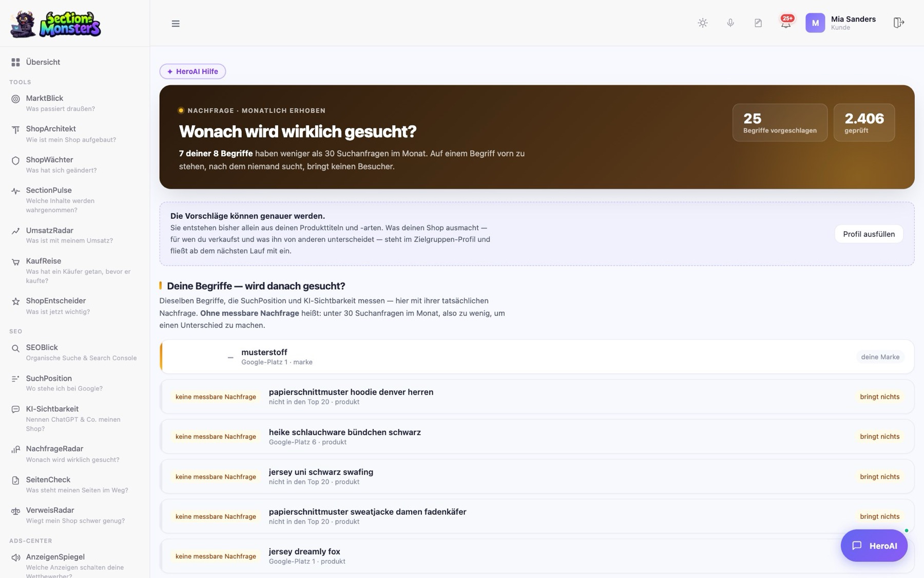This screenshot has height=578, width=924.
Task: Navigate to KI-Sichtbarkeit sidebar item
Action: point(74,418)
